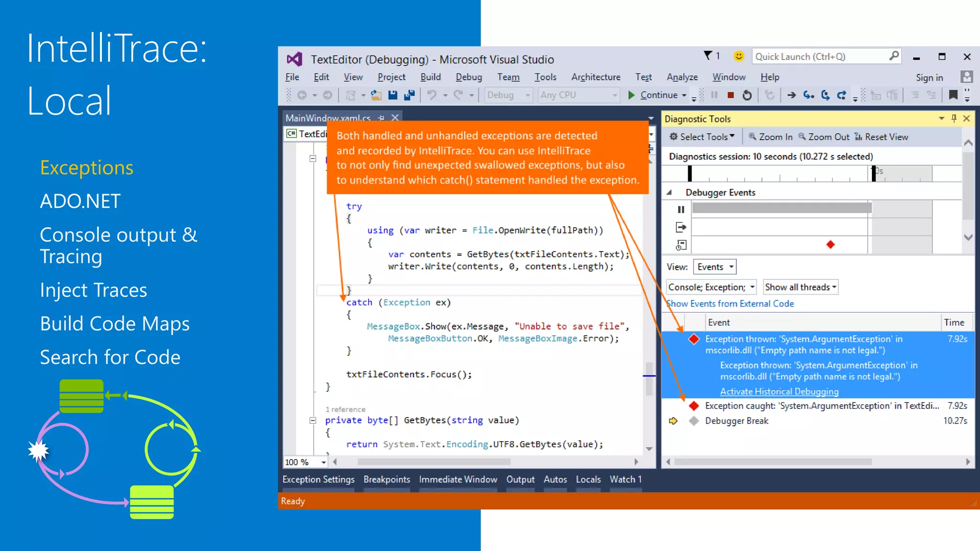The image size is (980, 551).
Task: Click the New Project toolbar icon
Action: 351,95
